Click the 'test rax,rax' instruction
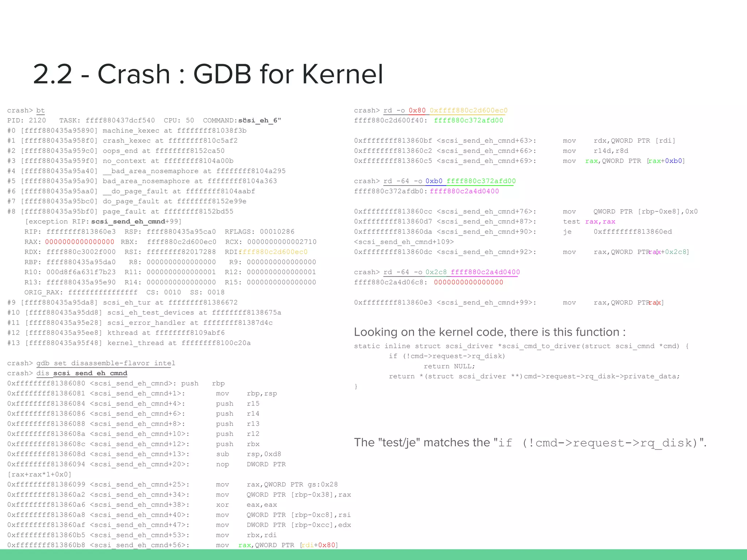The width and height of the screenshot is (747, 560). coord(484,222)
